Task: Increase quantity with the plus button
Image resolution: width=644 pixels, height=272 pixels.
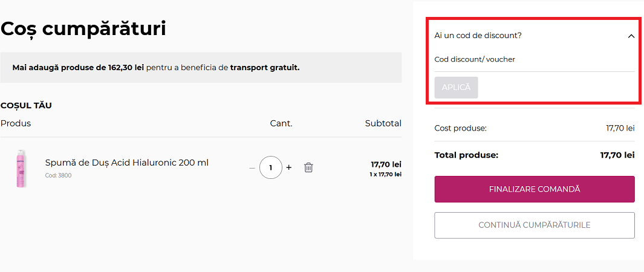Action: pos(289,167)
